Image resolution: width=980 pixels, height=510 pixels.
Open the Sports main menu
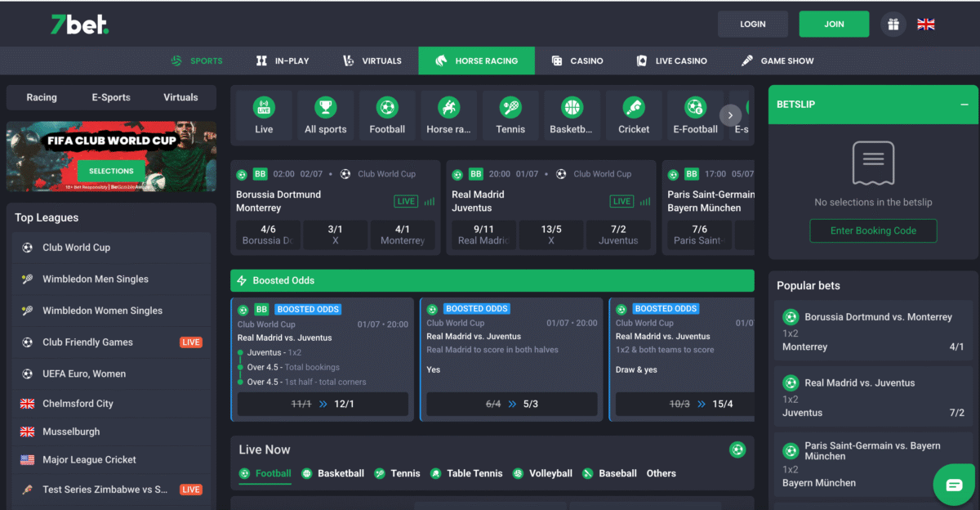point(197,60)
